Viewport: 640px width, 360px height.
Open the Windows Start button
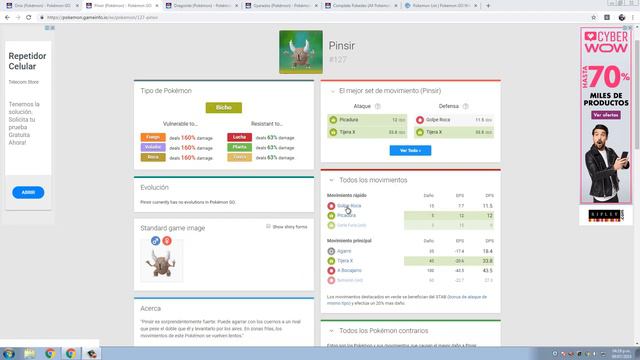coord(9,353)
